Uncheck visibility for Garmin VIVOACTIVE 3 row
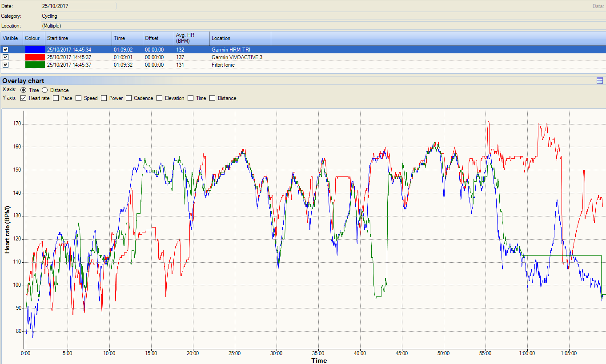This screenshot has width=606, height=364. coord(6,57)
